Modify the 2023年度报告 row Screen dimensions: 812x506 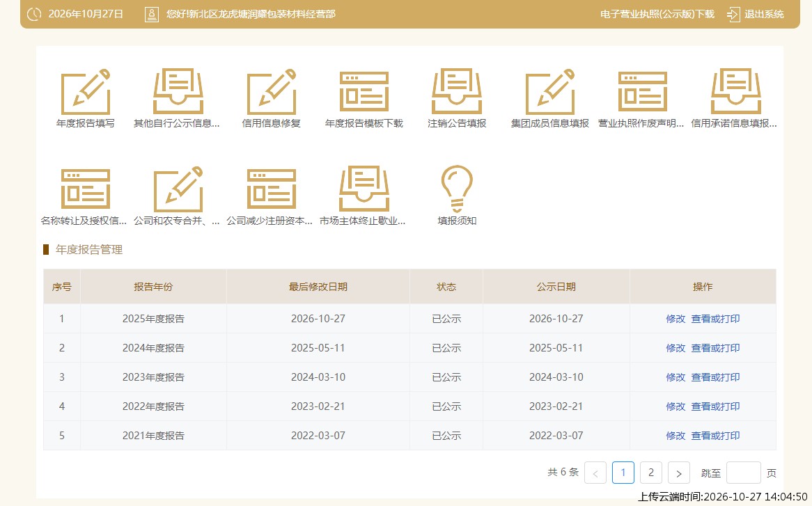676,377
